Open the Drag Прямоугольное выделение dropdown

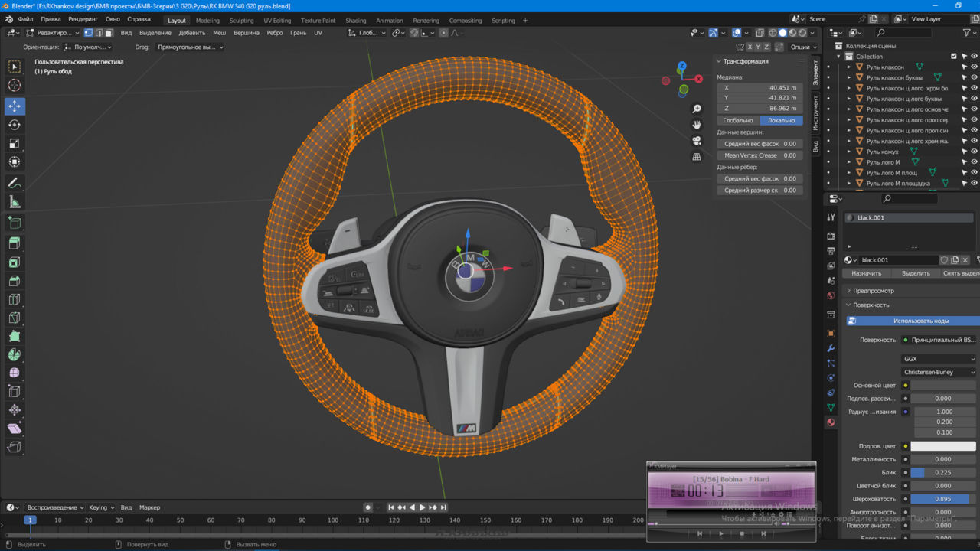189,47
